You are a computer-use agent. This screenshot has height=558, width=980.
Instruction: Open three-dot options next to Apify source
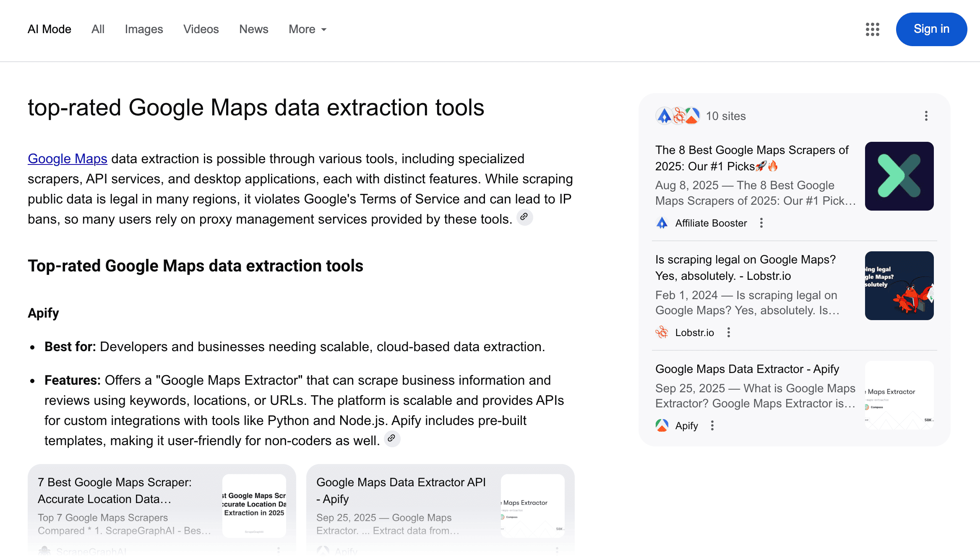(x=712, y=426)
